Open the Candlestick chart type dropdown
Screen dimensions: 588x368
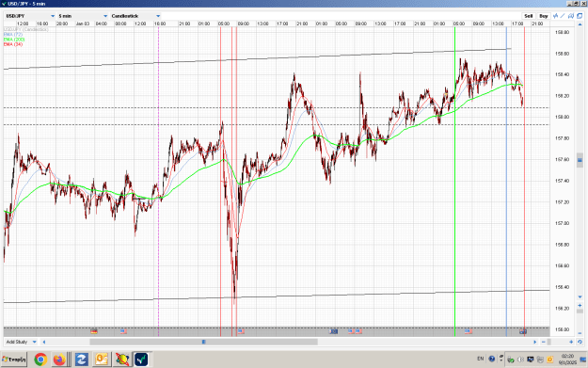click(x=135, y=16)
